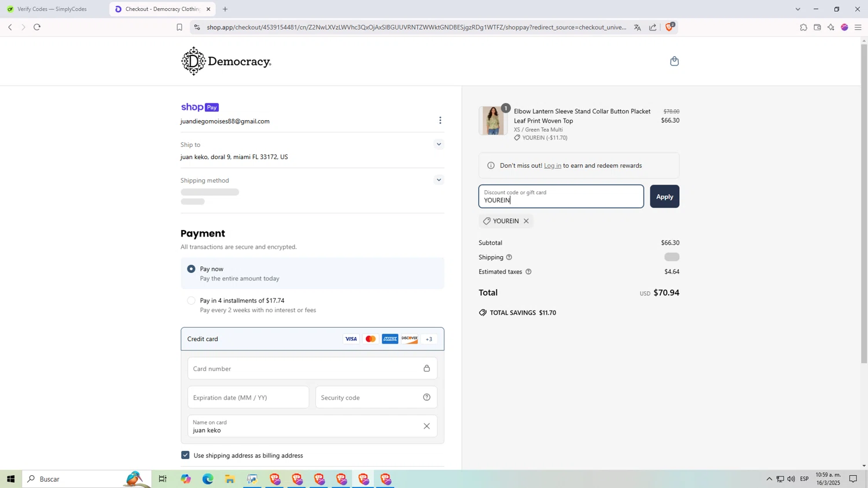Screen dimensions: 868x488
Task: Expand the Ship to address section
Action: point(439,145)
